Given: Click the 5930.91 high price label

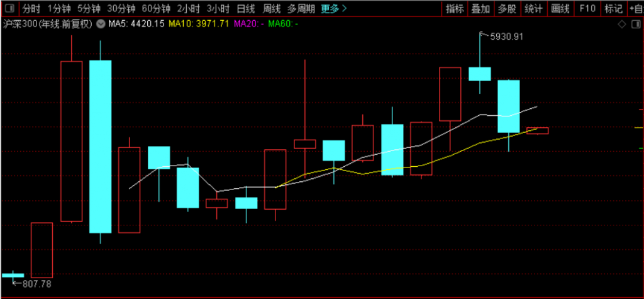Looking at the screenshot, I should (507, 37).
